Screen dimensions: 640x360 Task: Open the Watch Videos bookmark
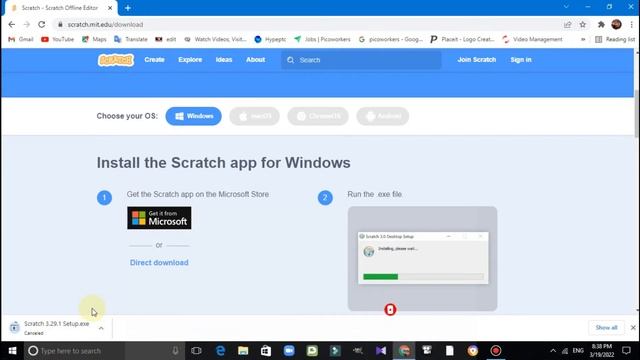pyautogui.click(x=215, y=39)
